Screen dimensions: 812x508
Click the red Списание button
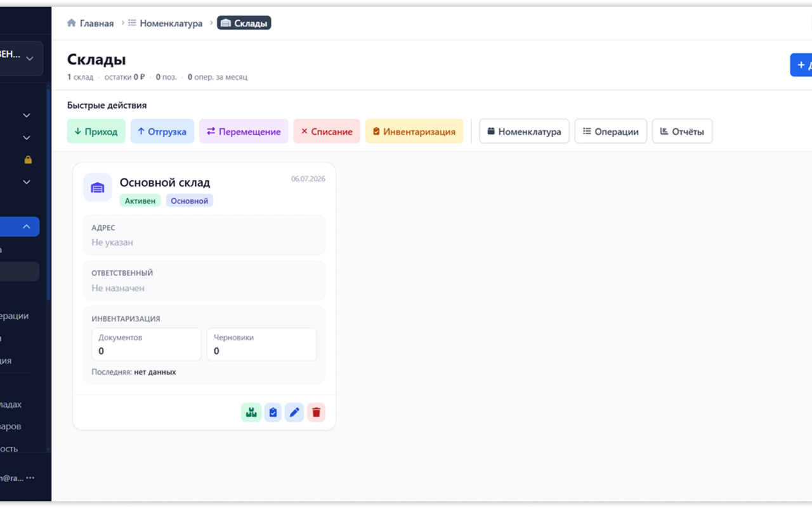coord(327,131)
